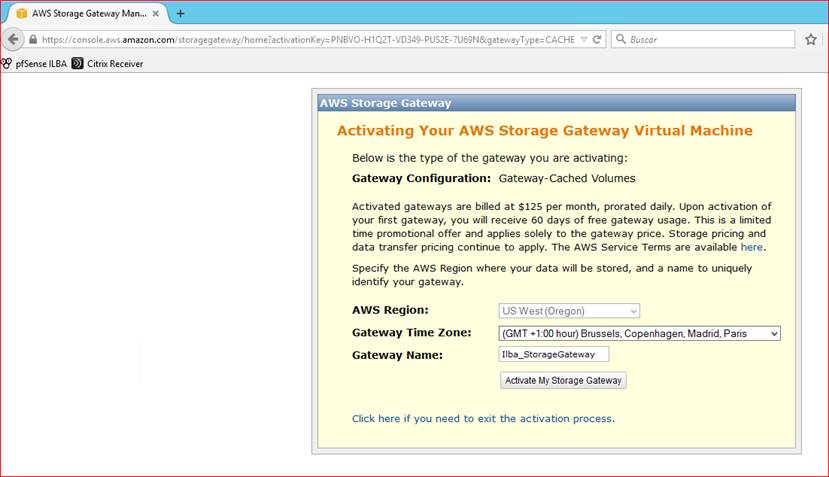Reload the page with the refresh icon
829x477 pixels.
pos(597,40)
